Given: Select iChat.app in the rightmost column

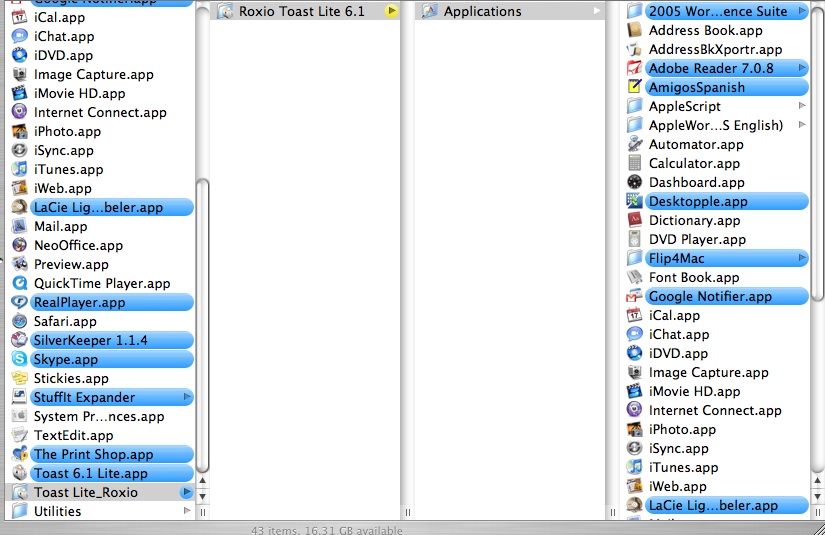Looking at the screenshot, I should coord(679,335).
